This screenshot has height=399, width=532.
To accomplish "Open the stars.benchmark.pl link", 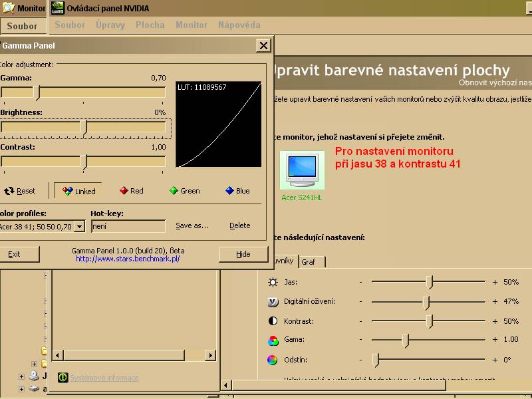I will click(x=128, y=259).
